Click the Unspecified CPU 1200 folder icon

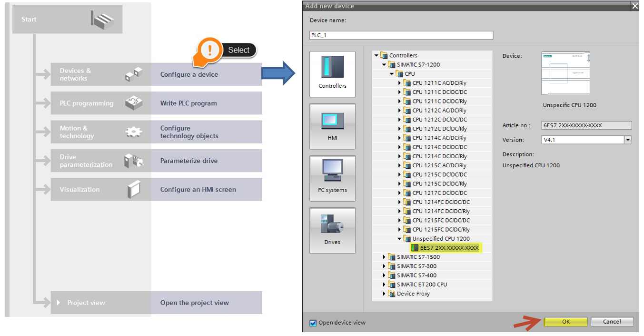pyautogui.click(x=407, y=239)
